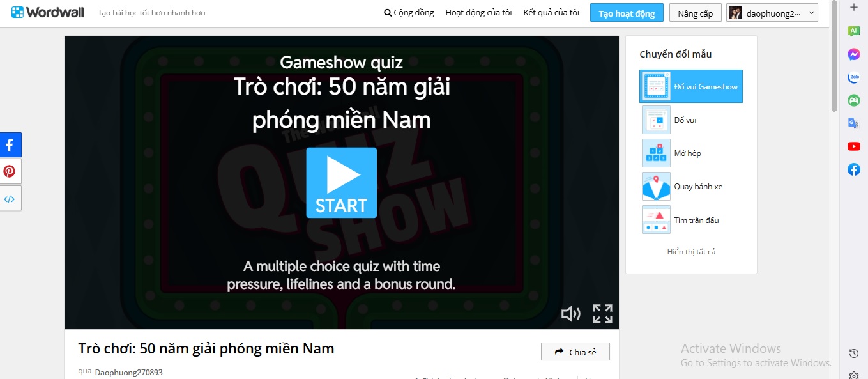This screenshot has height=379, width=868.
Task: Click the Tạo hoạt động button
Action: click(627, 13)
